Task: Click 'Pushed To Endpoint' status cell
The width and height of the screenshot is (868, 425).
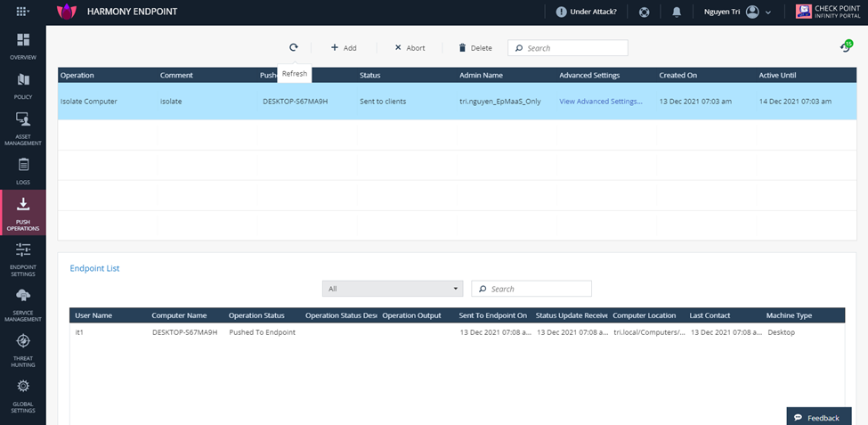Action: coord(263,332)
